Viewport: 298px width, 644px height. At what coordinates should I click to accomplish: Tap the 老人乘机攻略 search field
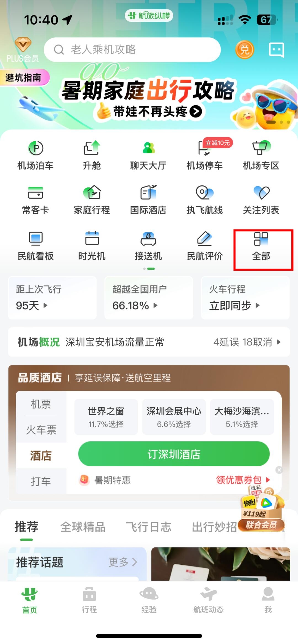click(132, 50)
